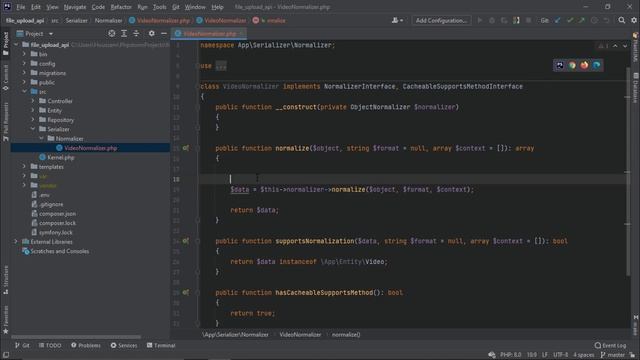
Task: Expand the folded use statements
Action: click(221, 66)
